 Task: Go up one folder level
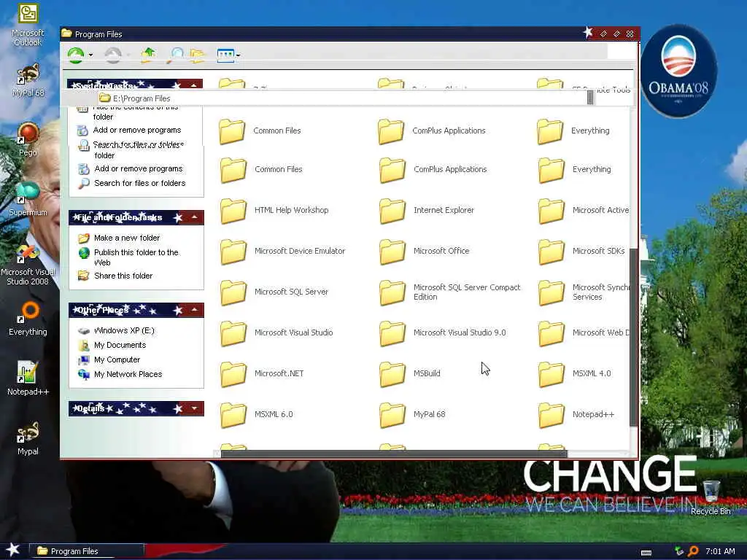coord(149,55)
